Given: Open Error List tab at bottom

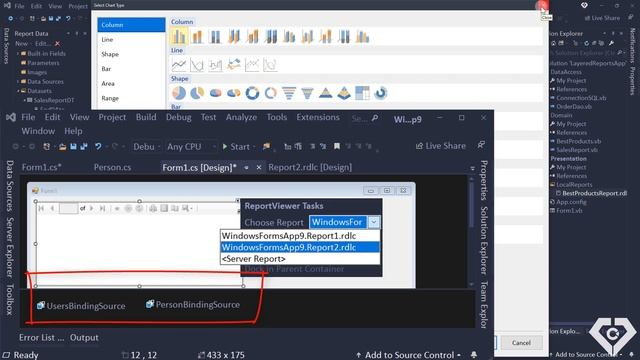Looking at the screenshot, I should [41, 338].
